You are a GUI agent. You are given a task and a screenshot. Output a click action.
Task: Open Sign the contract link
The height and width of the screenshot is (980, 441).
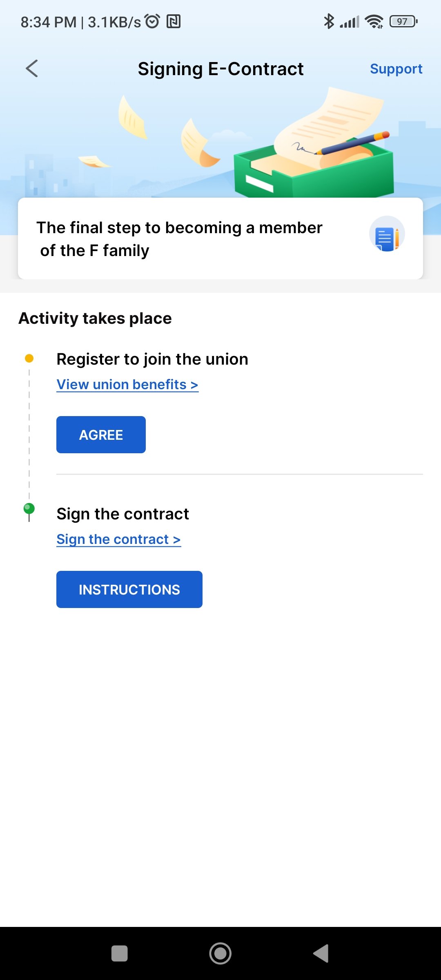(118, 539)
